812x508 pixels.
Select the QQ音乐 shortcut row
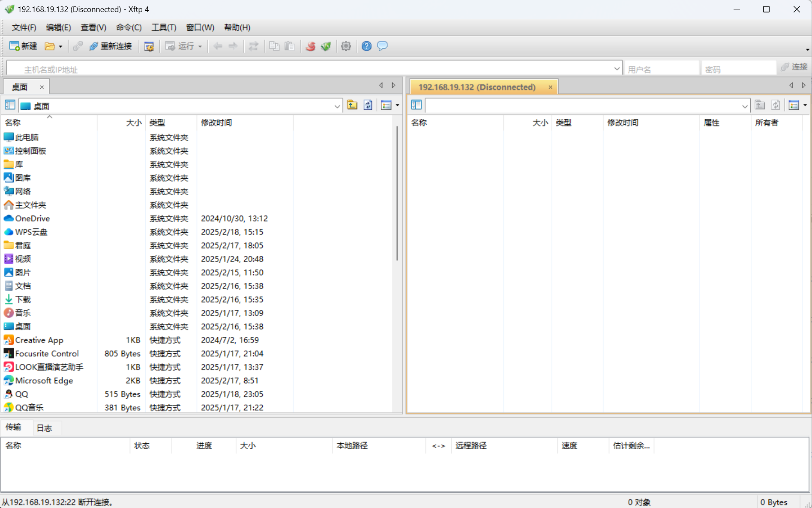point(148,407)
